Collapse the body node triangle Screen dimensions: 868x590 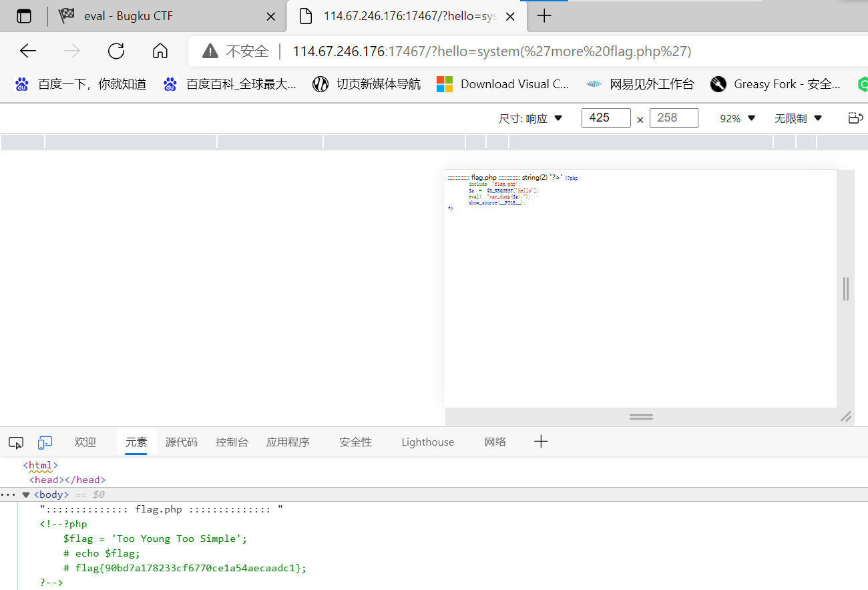click(x=26, y=495)
